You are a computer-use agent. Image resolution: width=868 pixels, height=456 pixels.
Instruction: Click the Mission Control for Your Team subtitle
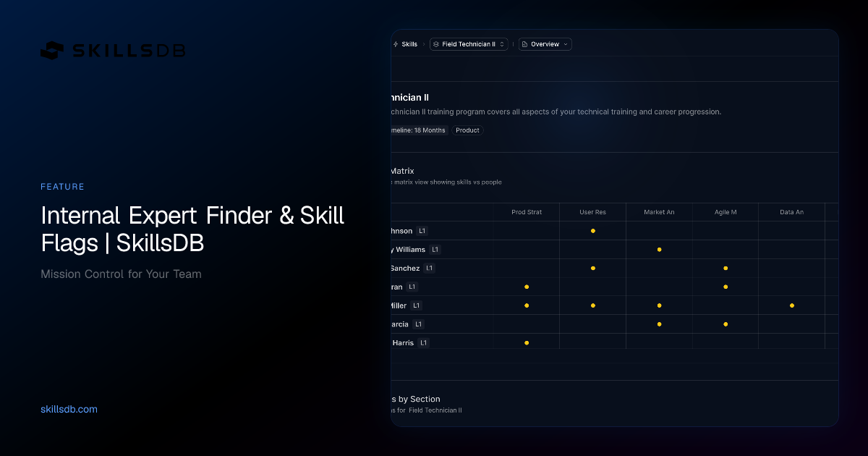[x=121, y=274]
